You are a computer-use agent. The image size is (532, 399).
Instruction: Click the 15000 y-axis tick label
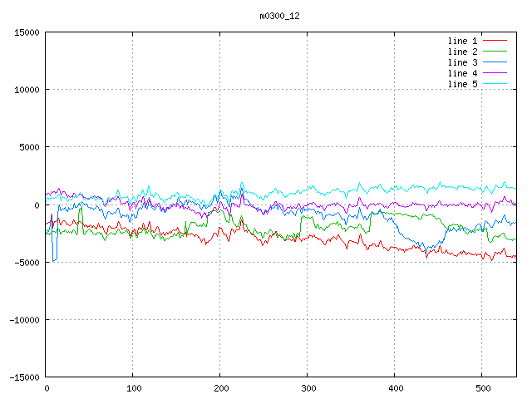tap(27, 32)
